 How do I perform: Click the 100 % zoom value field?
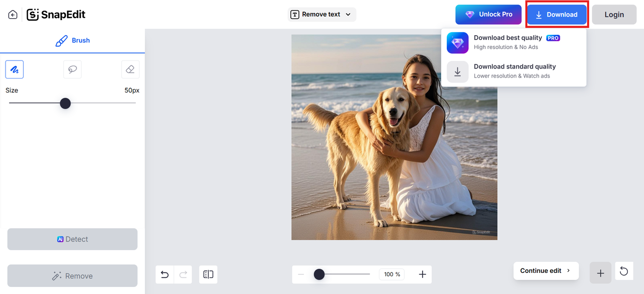click(x=392, y=274)
